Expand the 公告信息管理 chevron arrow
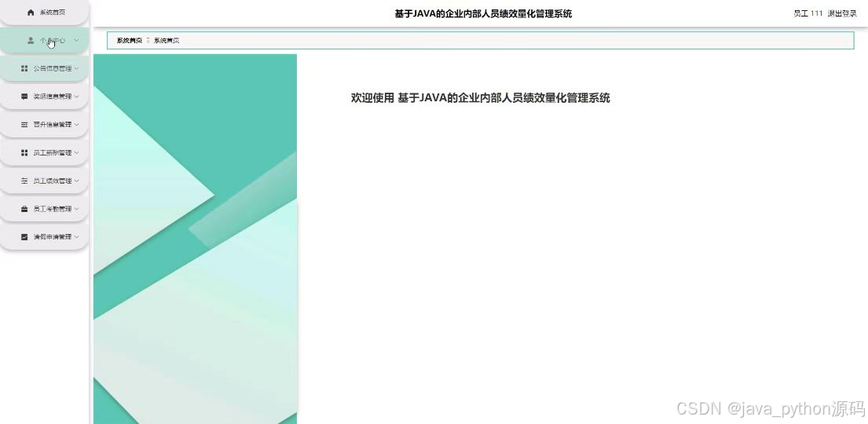868x424 pixels. [76, 68]
